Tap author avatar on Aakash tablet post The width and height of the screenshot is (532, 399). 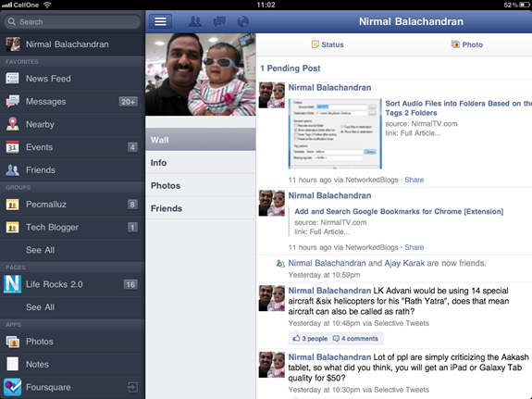click(272, 365)
